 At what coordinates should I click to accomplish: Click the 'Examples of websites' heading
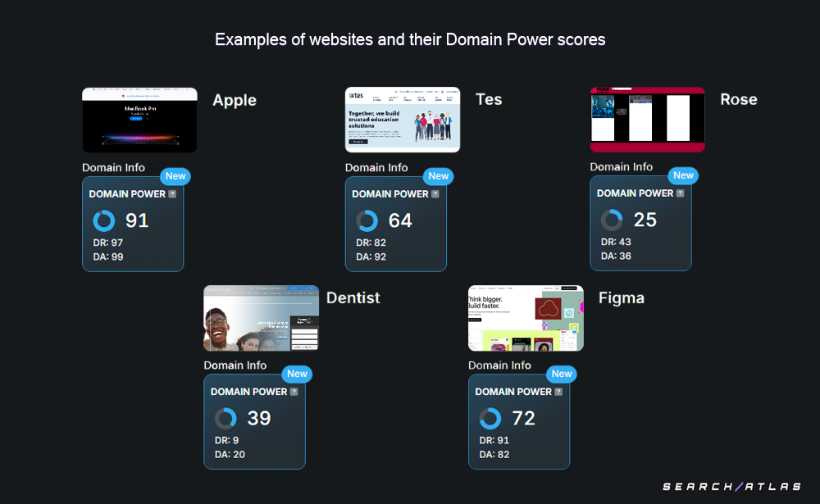(x=410, y=39)
